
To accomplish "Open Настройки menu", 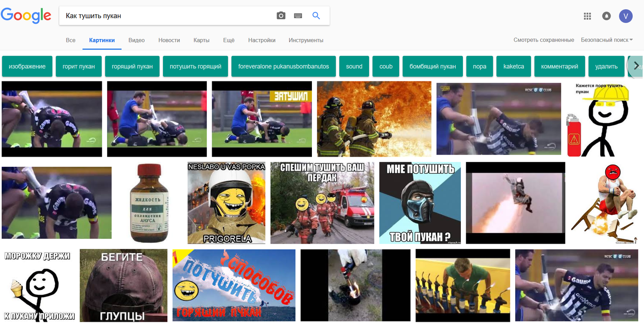I will (x=262, y=40).
